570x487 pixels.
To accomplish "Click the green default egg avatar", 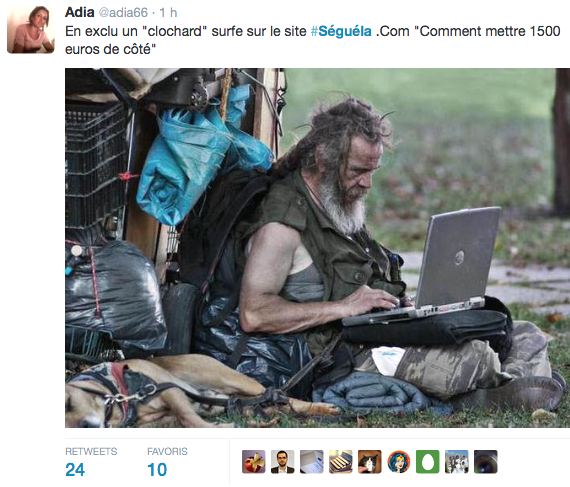I will tap(428, 462).
